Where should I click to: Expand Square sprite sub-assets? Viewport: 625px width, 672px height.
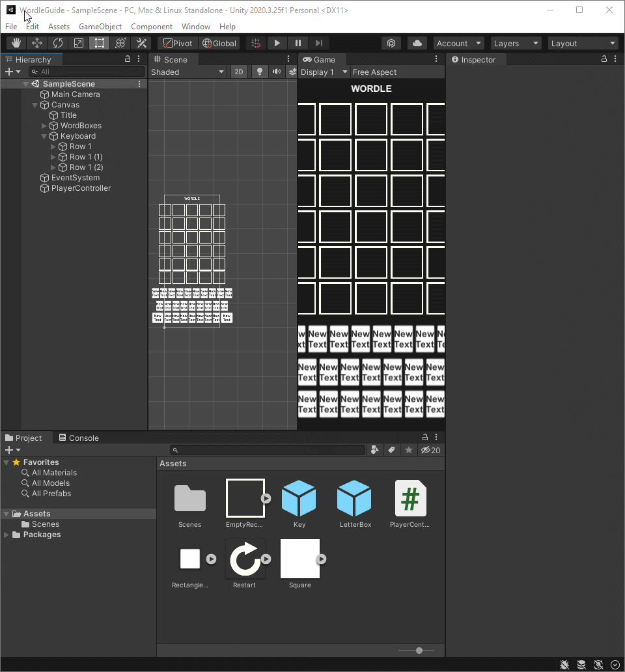pos(321,559)
